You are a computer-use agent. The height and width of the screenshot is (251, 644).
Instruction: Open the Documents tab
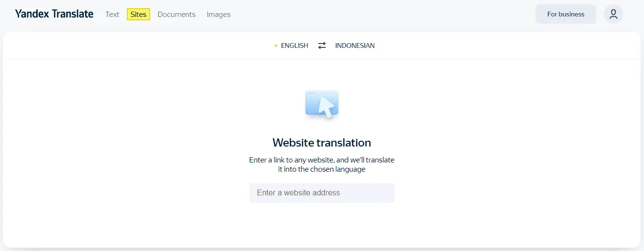pos(177,15)
